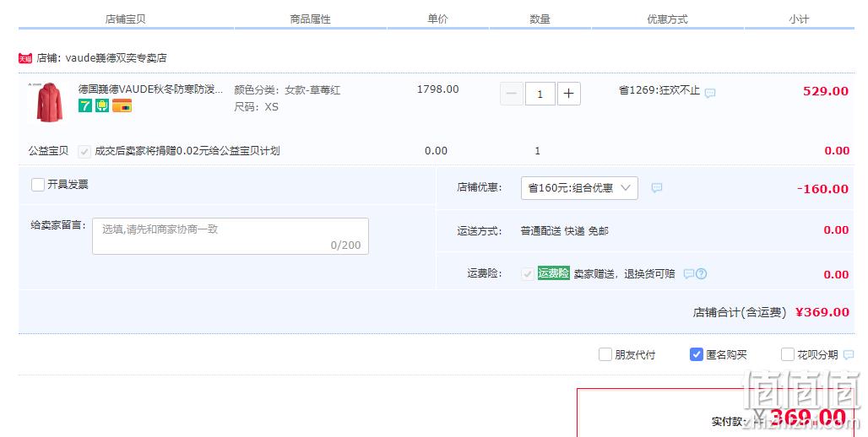The width and height of the screenshot is (868, 437).
Task: Click the 卖家赠送，退换货可赔 text
Action: pyautogui.click(x=625, y=274)
